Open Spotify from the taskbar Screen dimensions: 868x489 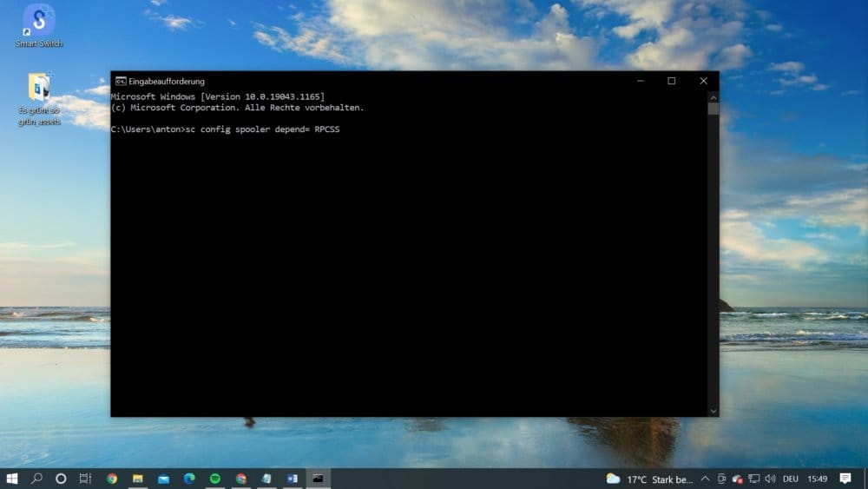pos(214,479)
